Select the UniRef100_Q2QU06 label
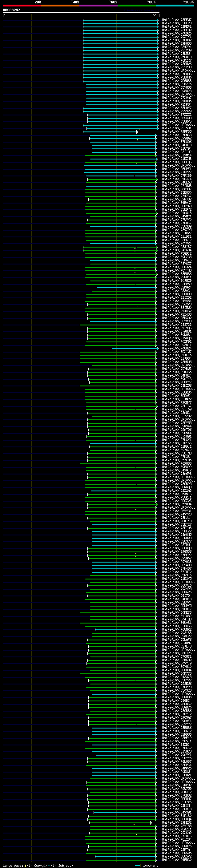Screen dimensions: 197x868 [176, 64]
